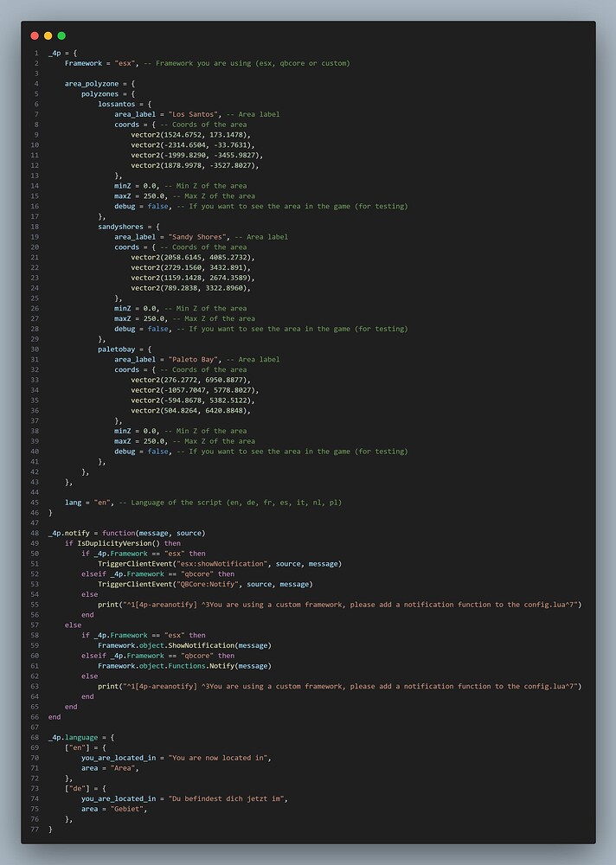Click the ["de"] language key
The image size is (616, 865).
77,789
